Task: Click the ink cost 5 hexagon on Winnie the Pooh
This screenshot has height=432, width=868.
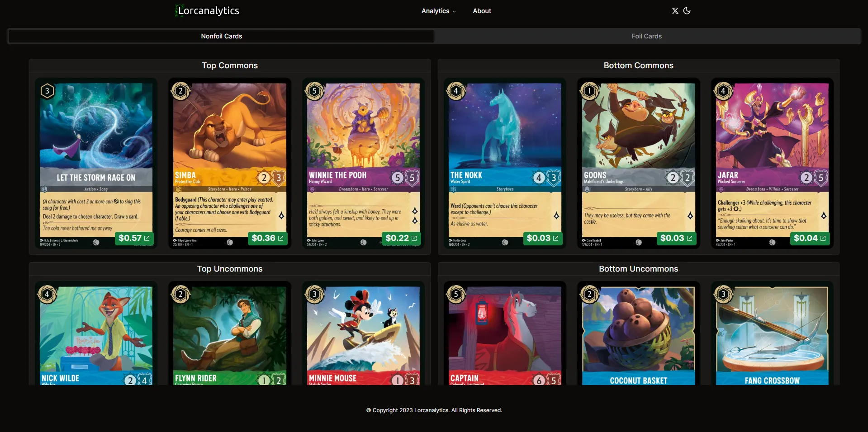Action: point(314,91)
